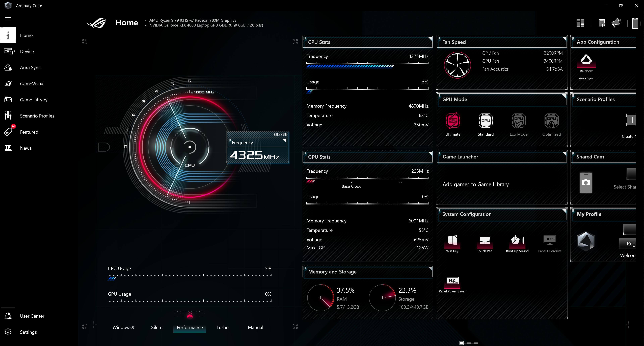
Task: Open the Game Library sidebar icon
Action: [8, 100]
